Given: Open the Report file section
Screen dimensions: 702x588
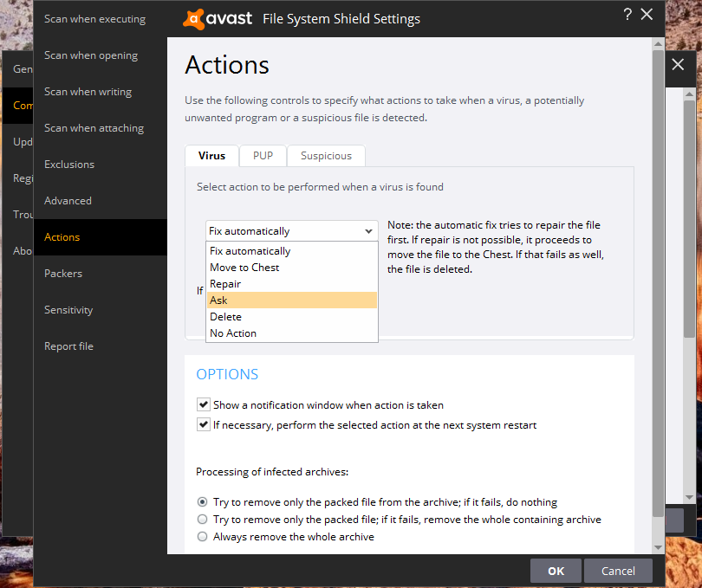Looking at the screenshot, I should 68,346.
